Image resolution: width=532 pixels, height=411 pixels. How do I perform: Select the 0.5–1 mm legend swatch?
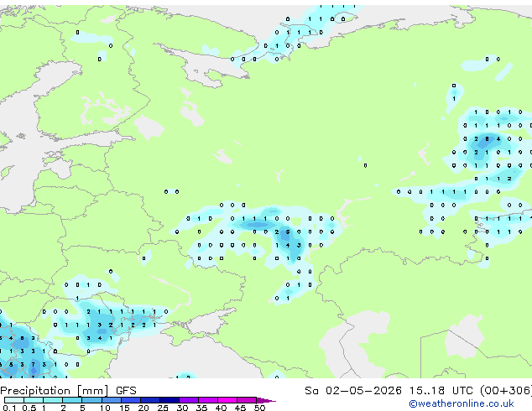pos(34,400)
